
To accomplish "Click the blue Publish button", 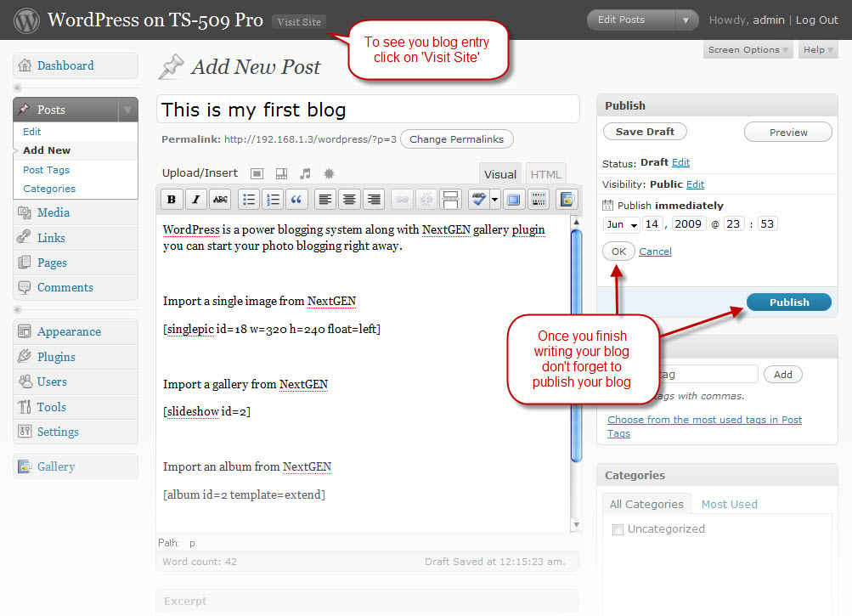I will (788, 302).
